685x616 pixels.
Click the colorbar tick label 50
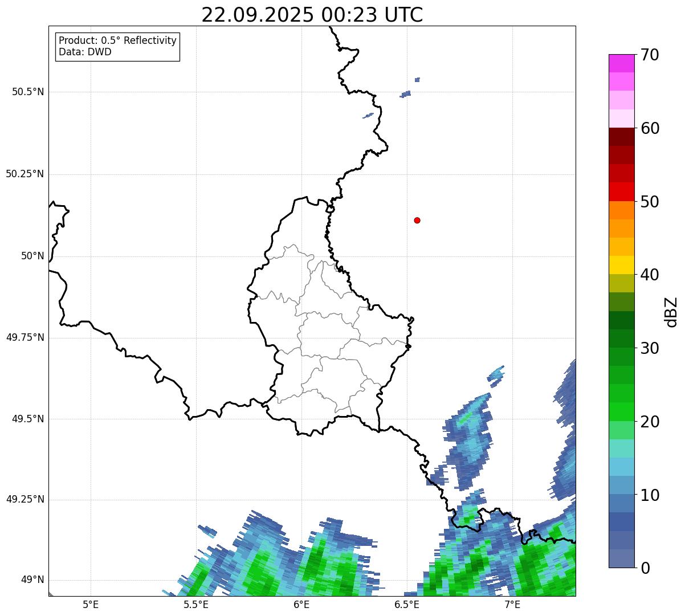pos(650,202)
